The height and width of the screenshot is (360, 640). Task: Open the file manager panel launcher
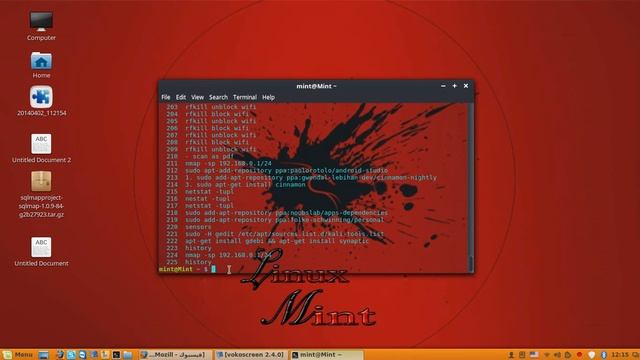coord(128,355)
